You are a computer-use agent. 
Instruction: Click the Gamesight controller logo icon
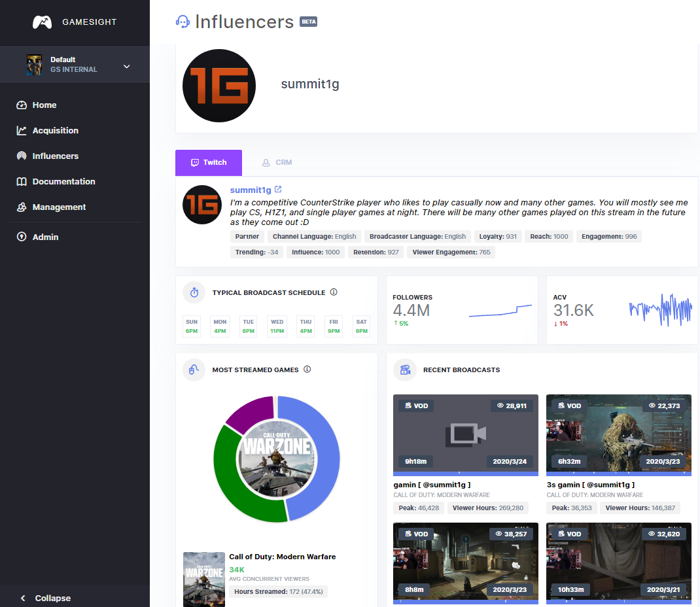42,22
